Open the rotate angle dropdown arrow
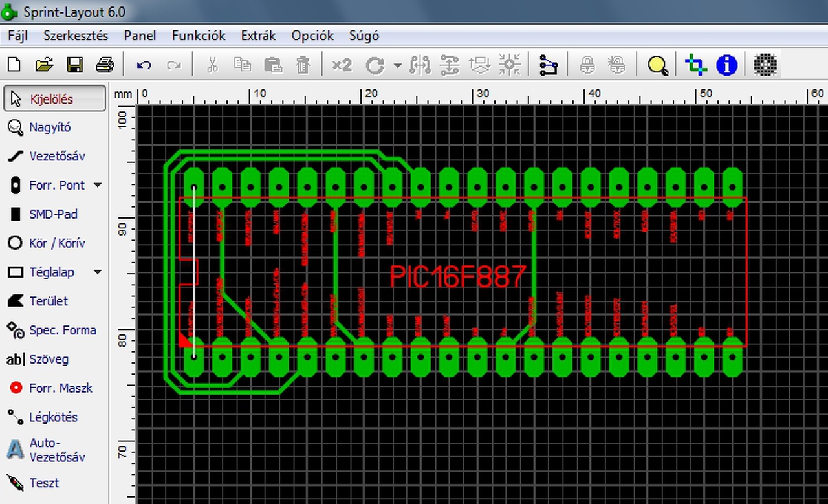The width and height of the screenshot is (828, 504). (x=397, y=65)
